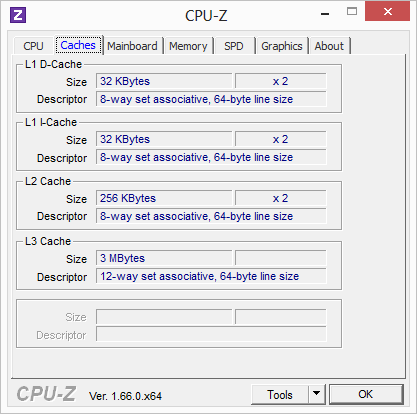Image resolution: width=417 pixels, height=414 pixels.
Task: Select the L3 12-way descriptor field
Action: coord(211,276)
